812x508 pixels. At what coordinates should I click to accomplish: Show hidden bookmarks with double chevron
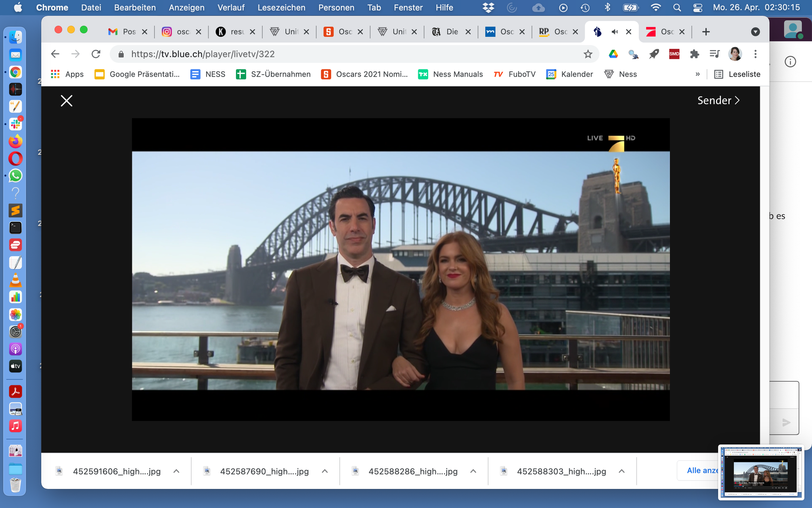click(x=697, y=74)
